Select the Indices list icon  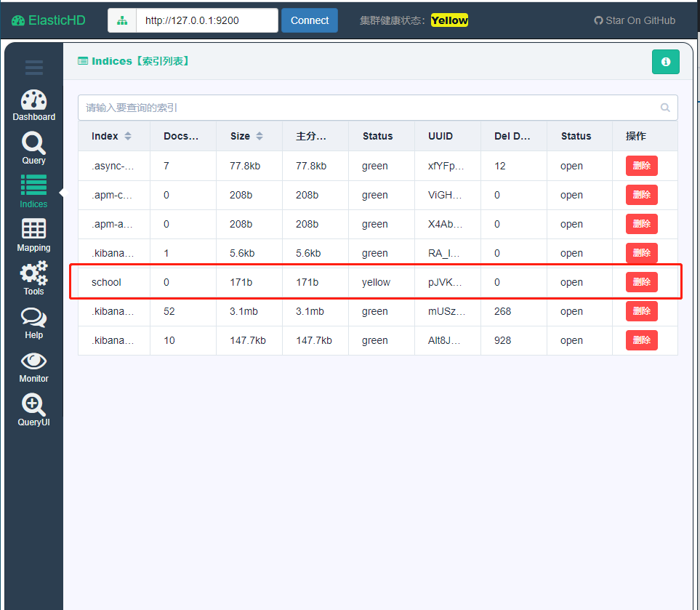(x=33, y=185)
